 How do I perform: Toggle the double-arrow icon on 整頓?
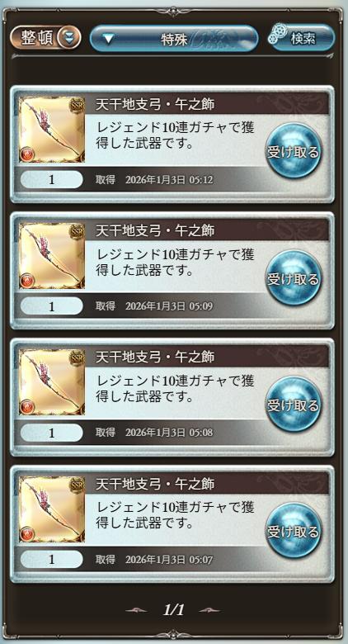[68, 38]
